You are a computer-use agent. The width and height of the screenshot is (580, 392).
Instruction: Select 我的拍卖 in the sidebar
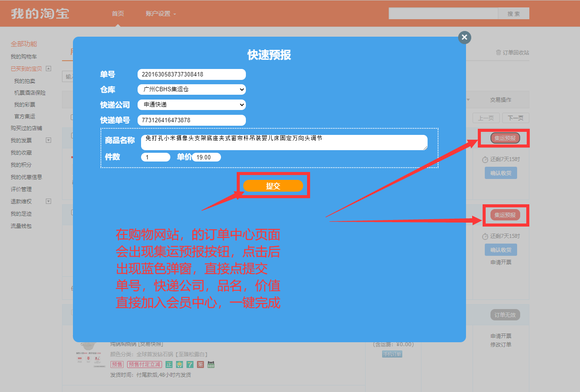[x=25, y=81]
